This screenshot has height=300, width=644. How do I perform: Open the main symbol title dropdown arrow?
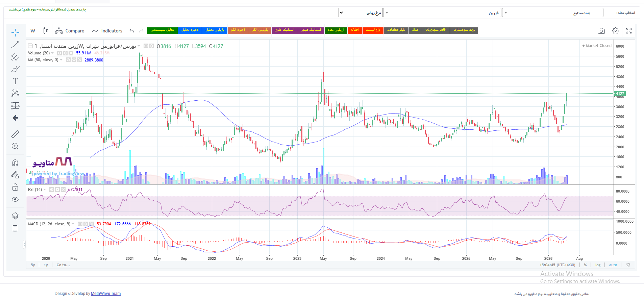(139, 46)
